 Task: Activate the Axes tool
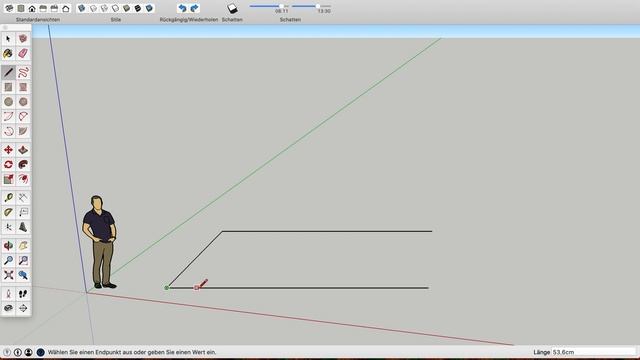(8, 227)
